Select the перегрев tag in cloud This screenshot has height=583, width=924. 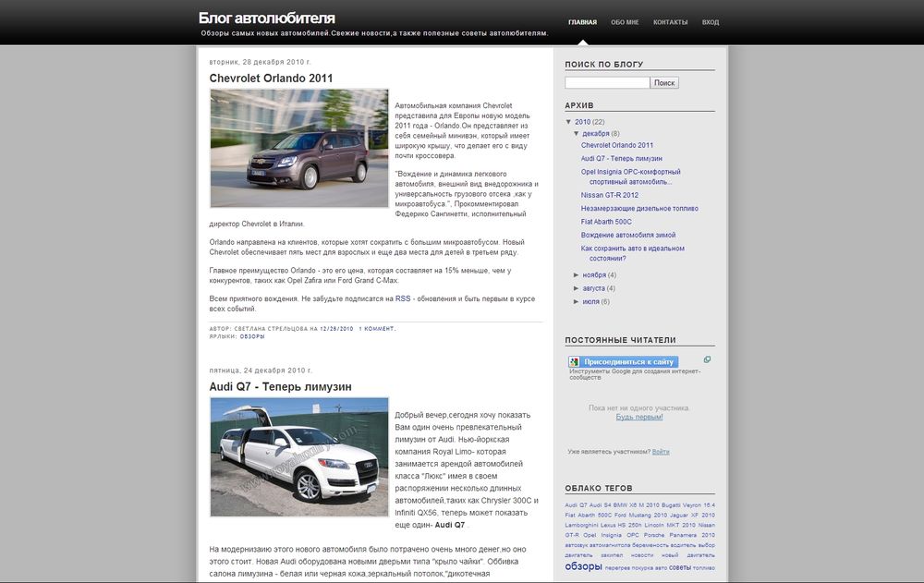pos(617,568)
